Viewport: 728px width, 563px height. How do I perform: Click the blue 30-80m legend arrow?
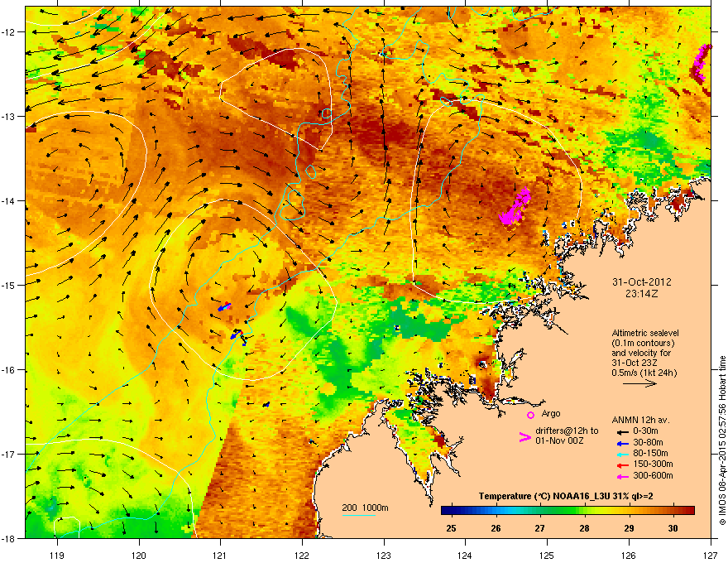pyautogui.click(x=623, y=443)
